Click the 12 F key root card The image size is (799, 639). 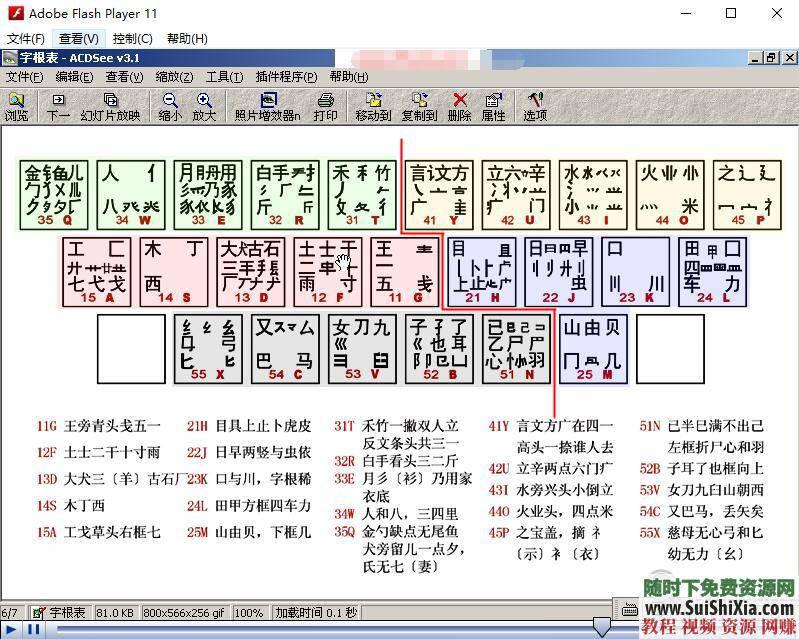click(328, 272)
